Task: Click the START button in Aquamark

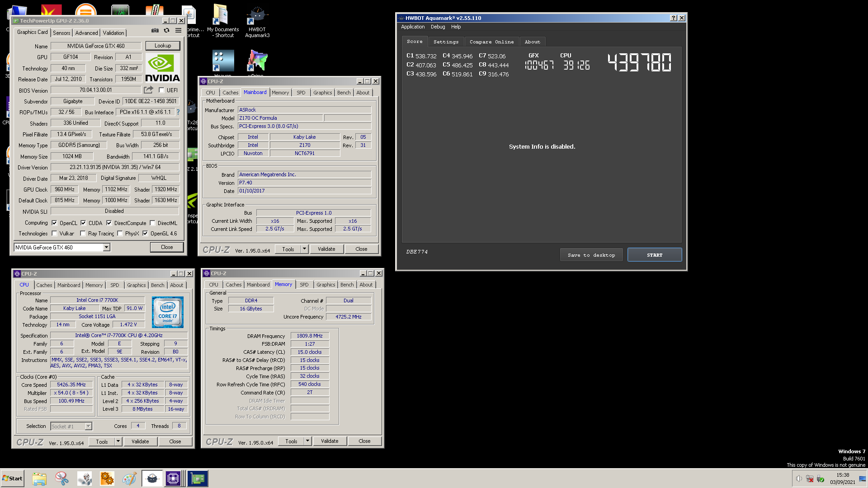Action: [655, 255]
